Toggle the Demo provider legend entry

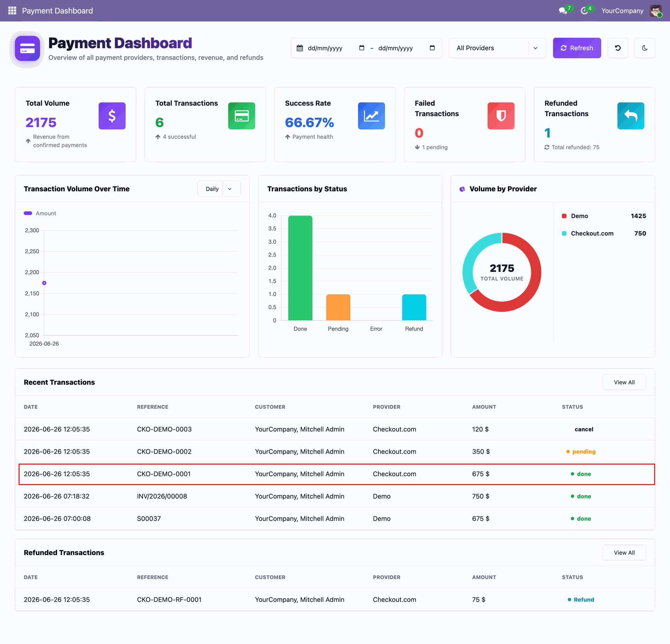point(604,216)
